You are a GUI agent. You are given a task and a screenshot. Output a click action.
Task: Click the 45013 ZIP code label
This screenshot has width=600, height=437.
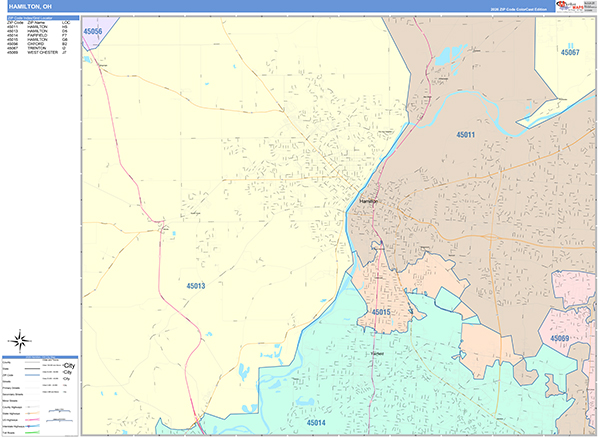tap(195, 286)
